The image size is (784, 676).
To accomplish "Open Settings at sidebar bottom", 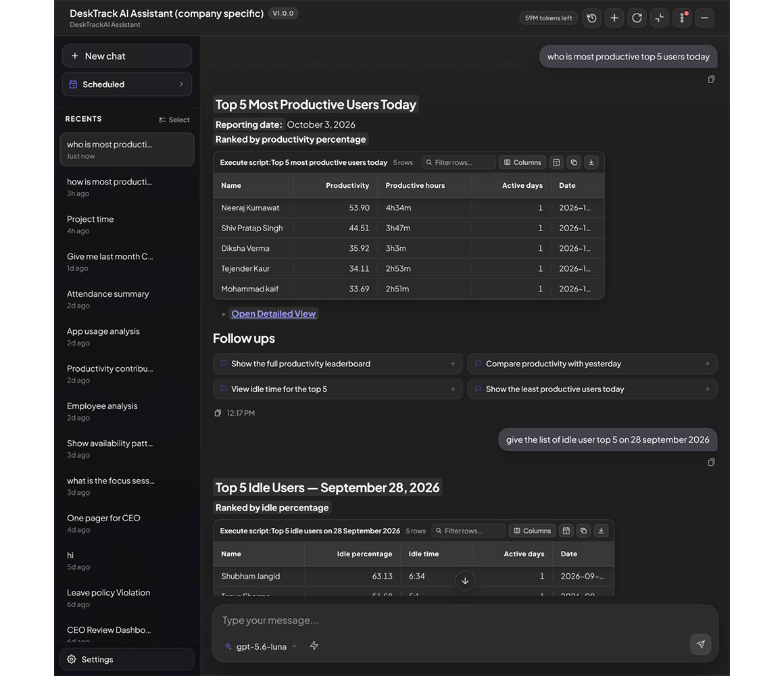I will 127,659.
